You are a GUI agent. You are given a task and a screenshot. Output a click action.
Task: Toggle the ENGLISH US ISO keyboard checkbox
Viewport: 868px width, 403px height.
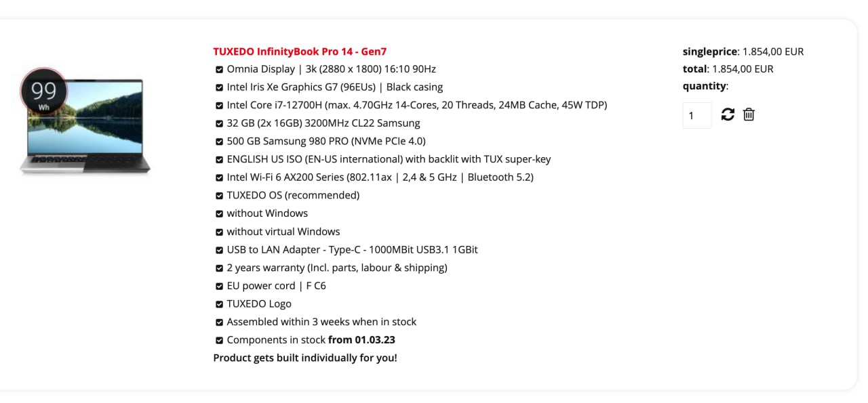(219, 159)
